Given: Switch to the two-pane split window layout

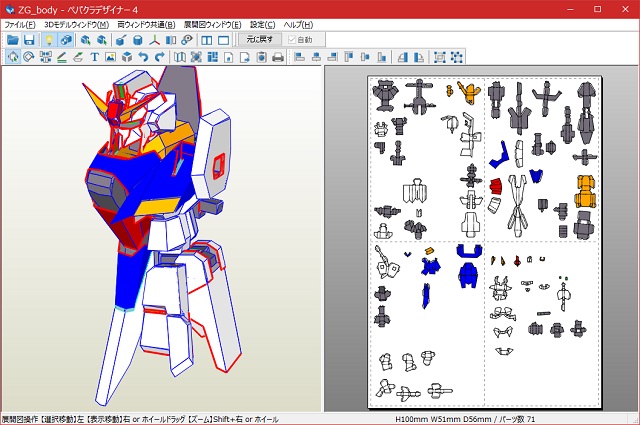Looking at the screenshot, I should 207,40.
